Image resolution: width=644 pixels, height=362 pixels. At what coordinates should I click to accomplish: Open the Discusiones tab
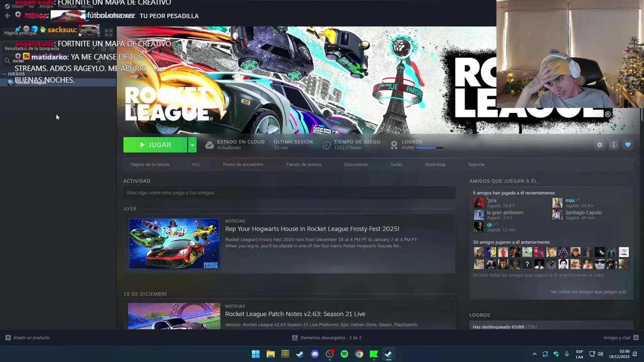tap(356, 164)
